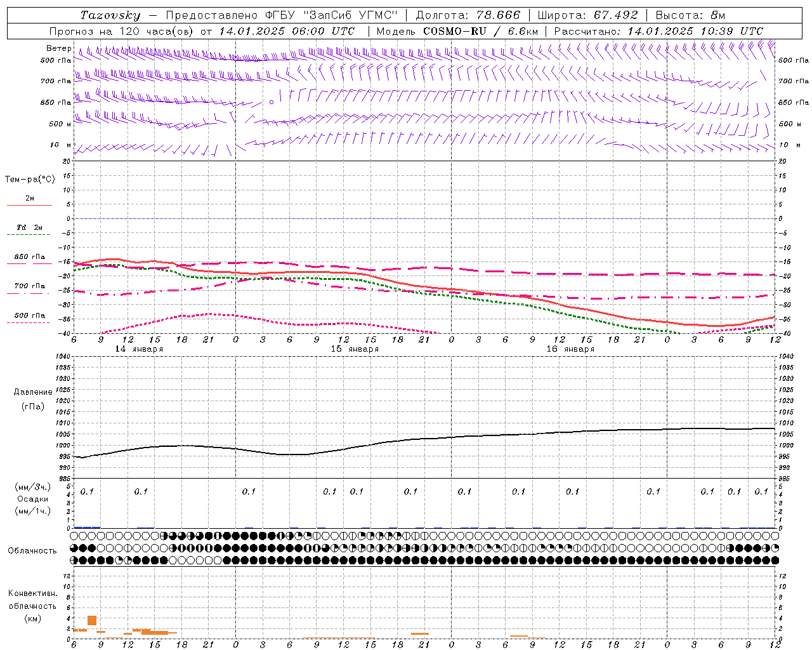
Task: Click the Осадки panel label
Action: click(x=32, y=499)
